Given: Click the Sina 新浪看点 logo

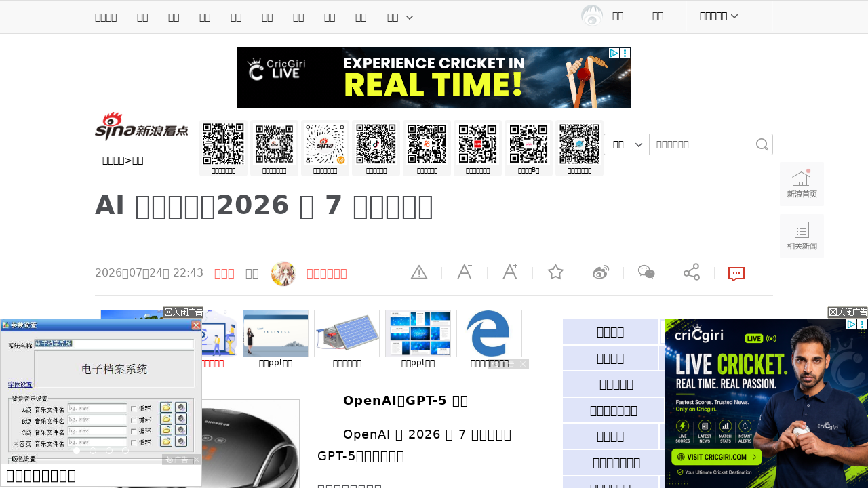Looking at the screenshot, I should pyautogui.click(x=142, y=127).
